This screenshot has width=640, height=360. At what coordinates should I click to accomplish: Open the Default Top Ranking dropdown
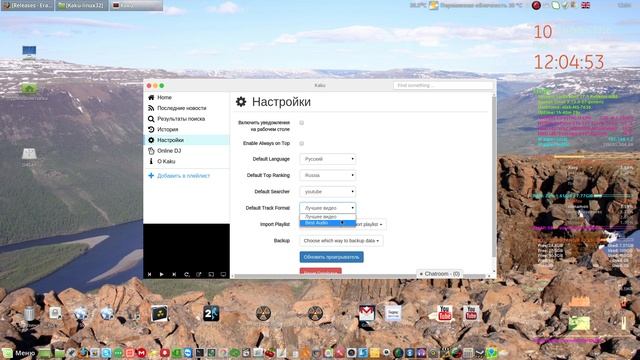[328, 175]
